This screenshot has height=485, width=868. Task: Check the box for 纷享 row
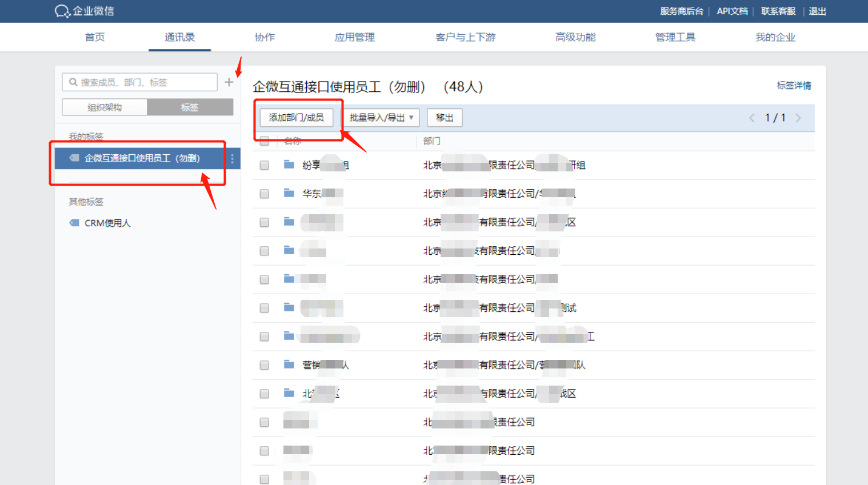coord(264,165)
